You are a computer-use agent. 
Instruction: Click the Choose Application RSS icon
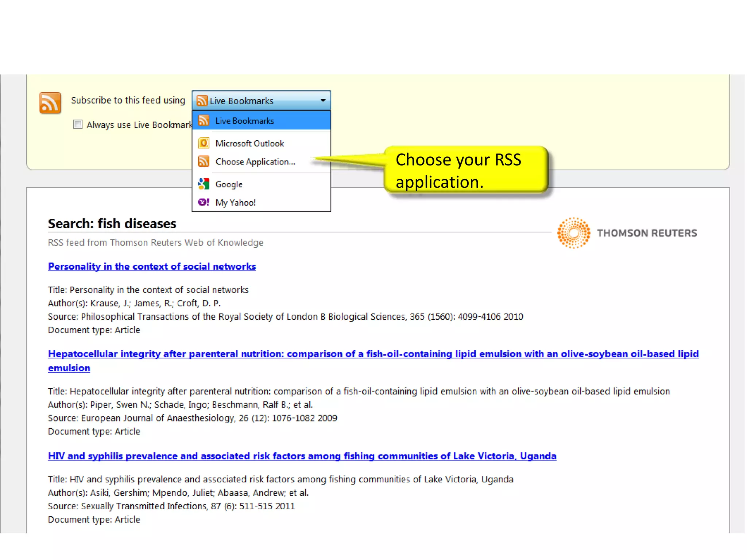coord(204,161)
